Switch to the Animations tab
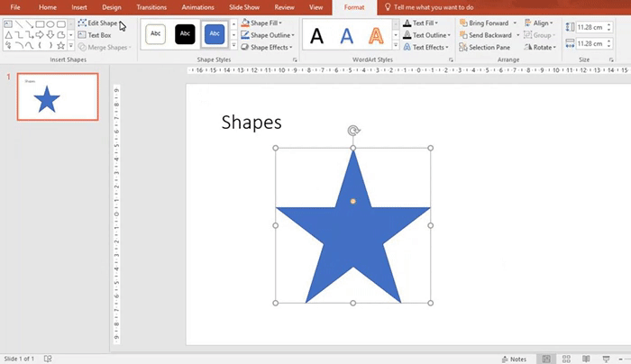The image size is (631, 364). click(x=197, y=7)
